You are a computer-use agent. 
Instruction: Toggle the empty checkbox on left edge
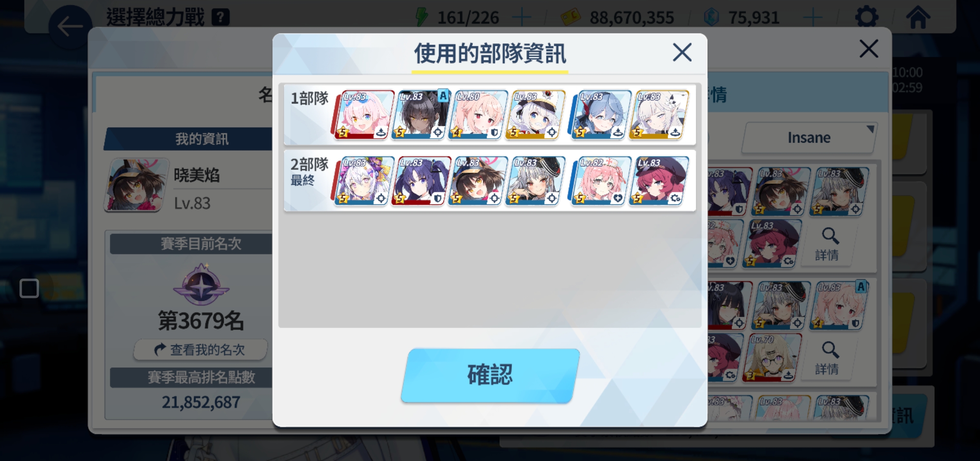29,289
